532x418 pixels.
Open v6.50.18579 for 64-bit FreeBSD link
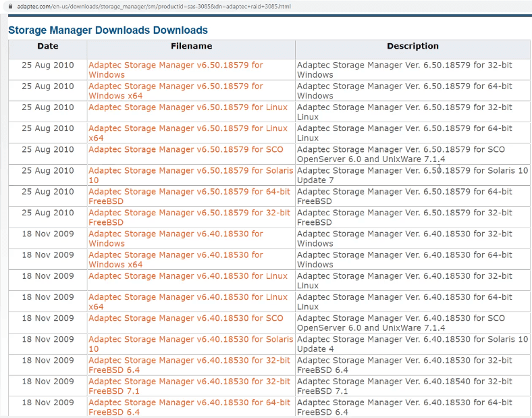tap(189, 196)
